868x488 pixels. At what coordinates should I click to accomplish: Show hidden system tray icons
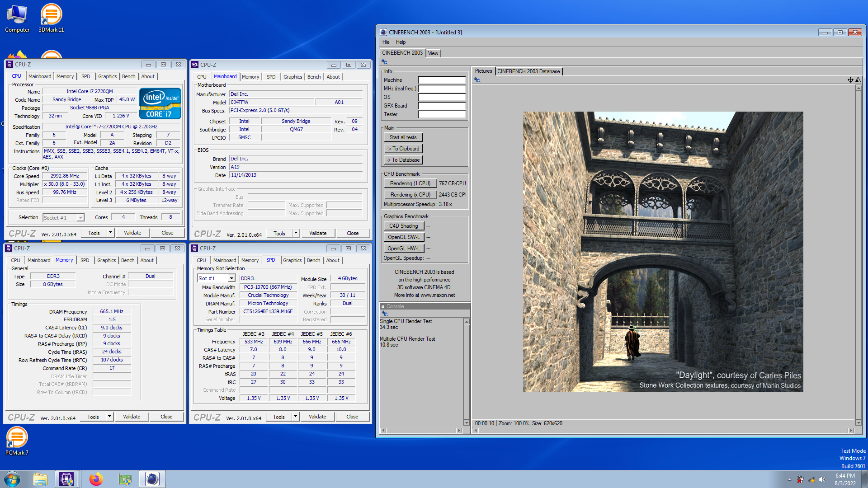tap(789, 480)
